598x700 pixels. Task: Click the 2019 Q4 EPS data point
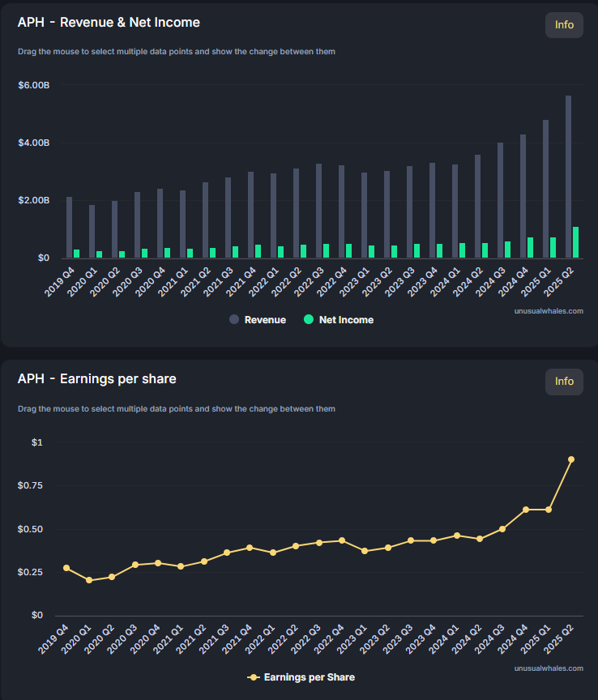tap(66, 568)
